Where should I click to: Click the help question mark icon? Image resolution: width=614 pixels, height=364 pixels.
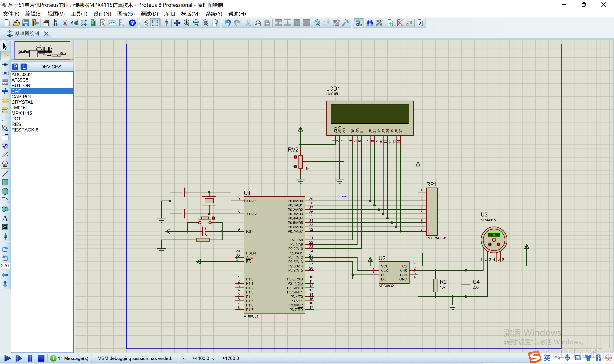[132, 23]
